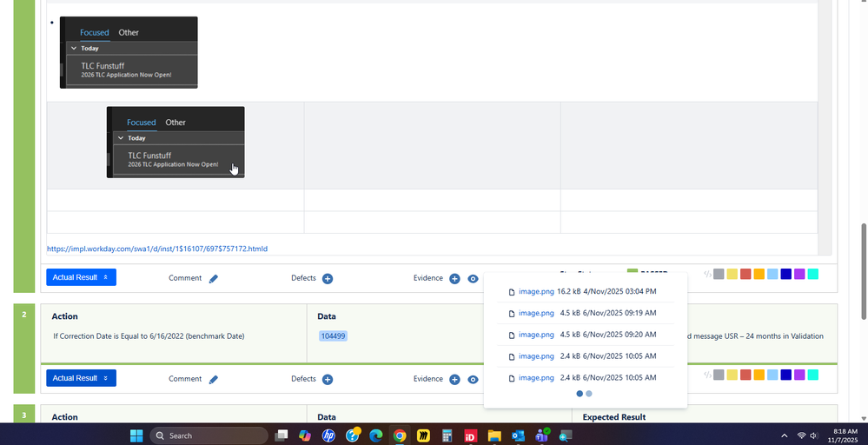This screenshot has height=445, width=868.
Task: Open image.png uploaded 6/Nov/2025 09:19 AM
Action: (536, 313)
